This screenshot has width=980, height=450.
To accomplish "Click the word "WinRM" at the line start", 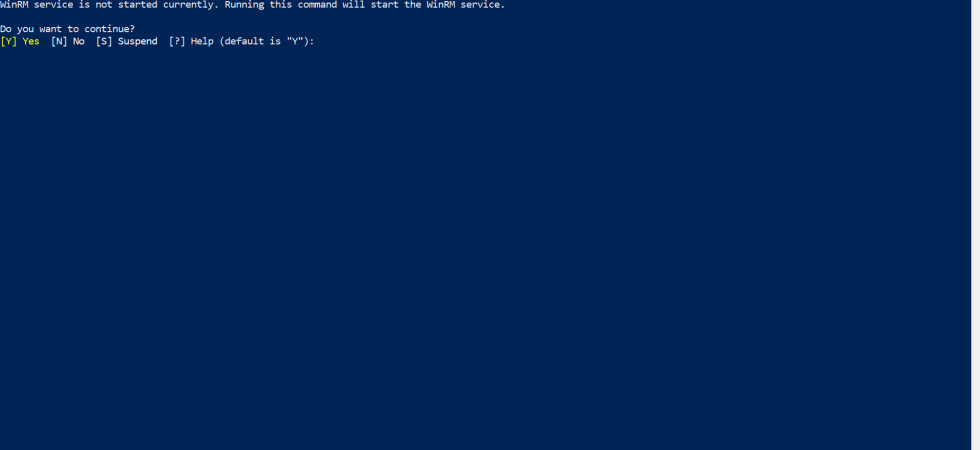I will pos(14,4).
